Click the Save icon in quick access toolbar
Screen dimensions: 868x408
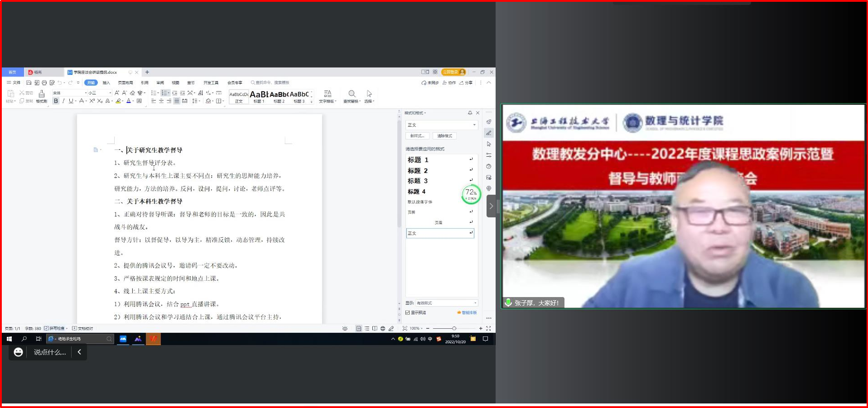[29, 83]
